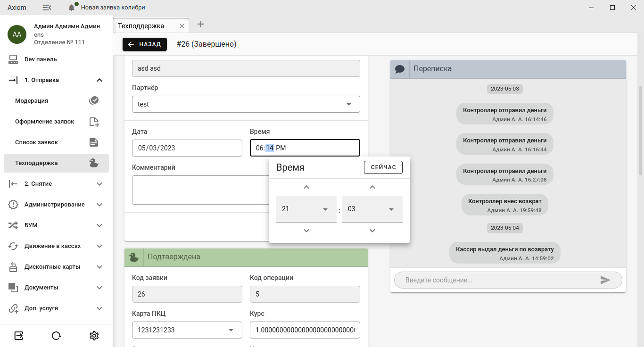The image size is (644, 347).
Task: Click the Дисконтные карты icon
Action: click(x=13, y=267)
